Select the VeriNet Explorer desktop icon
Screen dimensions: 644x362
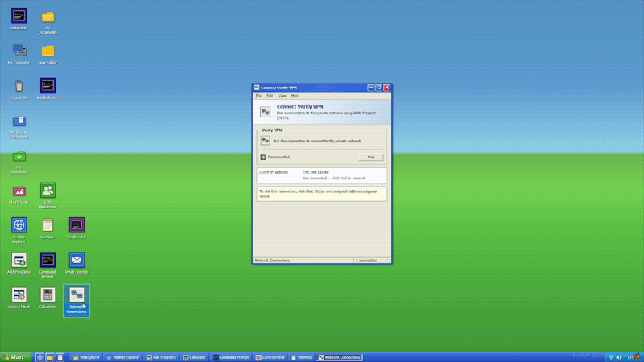(x=19, y=230)
